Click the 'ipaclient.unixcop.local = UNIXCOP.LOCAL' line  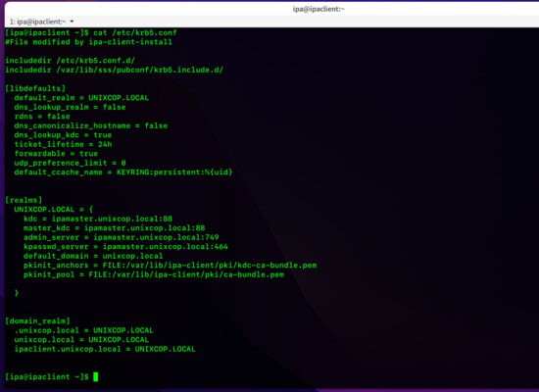[105, 349]
